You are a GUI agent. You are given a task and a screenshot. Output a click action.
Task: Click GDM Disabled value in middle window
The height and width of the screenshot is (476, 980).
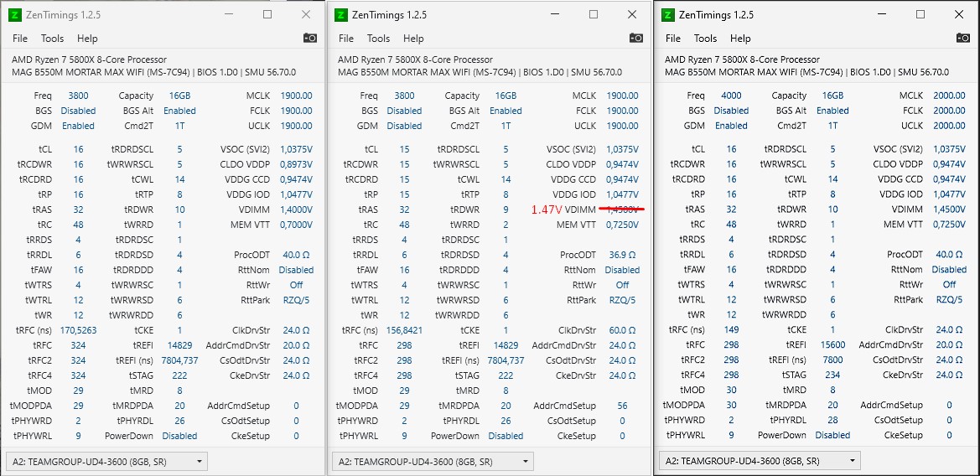click(404, 126)
